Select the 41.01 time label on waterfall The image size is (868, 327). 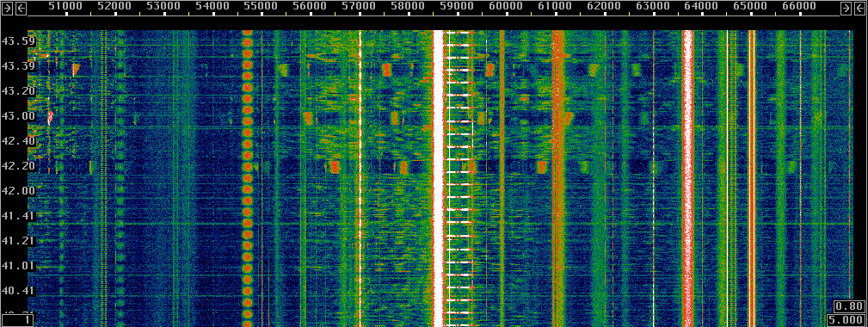click(18, 266)
